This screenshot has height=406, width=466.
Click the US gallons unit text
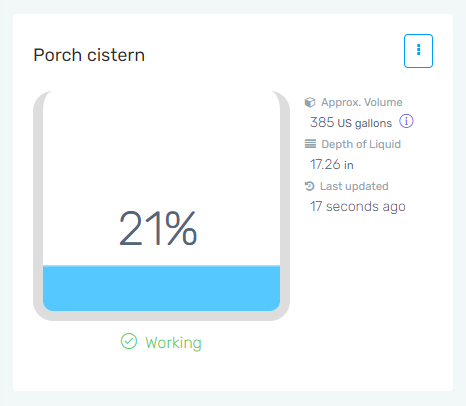pyautogui.click(x=365, y=123)
